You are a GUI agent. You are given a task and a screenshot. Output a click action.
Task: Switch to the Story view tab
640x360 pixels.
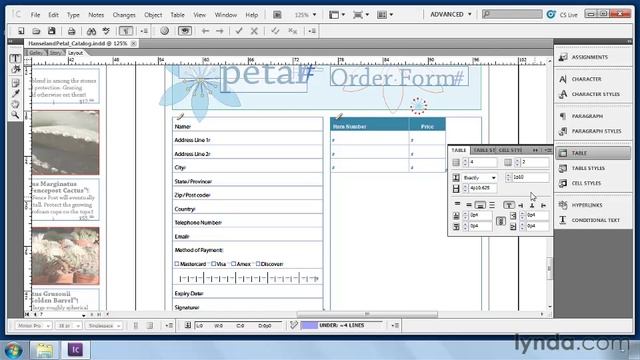(x=56, y=53)
